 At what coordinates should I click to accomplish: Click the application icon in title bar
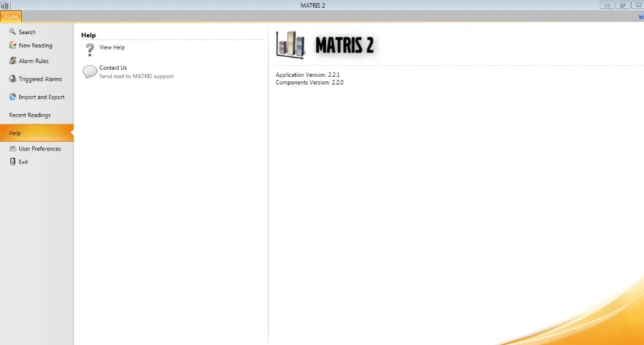[5, 5]
